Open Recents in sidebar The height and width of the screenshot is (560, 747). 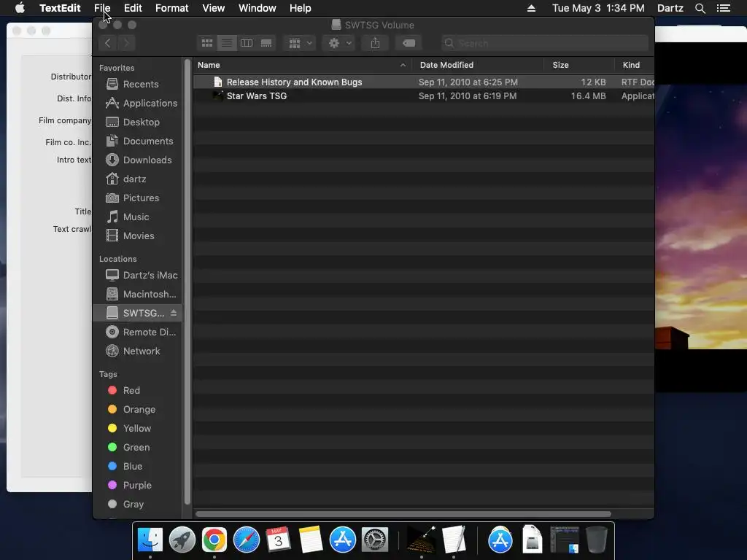(137, 85)
